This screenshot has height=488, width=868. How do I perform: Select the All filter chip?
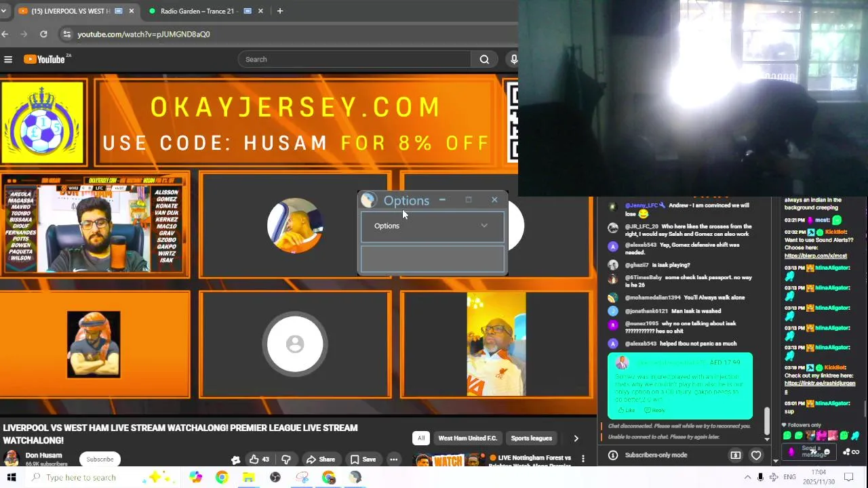point(421,438)
